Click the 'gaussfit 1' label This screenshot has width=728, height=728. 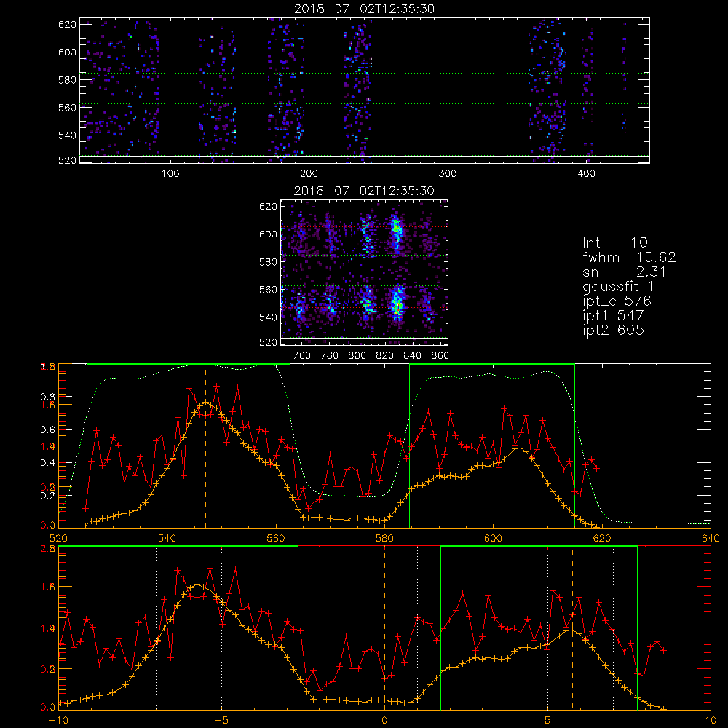618,286
